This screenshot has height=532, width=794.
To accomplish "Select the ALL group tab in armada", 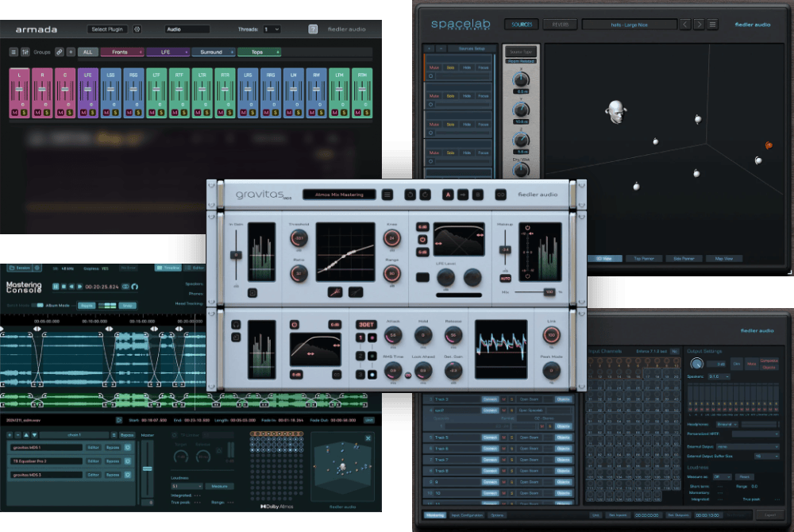I will [87, 52].
